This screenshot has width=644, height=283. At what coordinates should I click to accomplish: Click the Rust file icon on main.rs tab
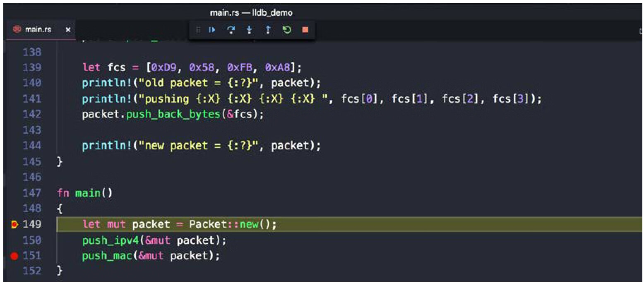tap(17, 30)
